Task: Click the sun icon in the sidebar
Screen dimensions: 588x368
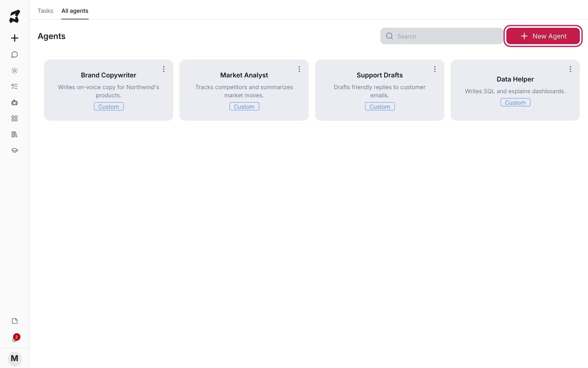Action: click(14, 70)
